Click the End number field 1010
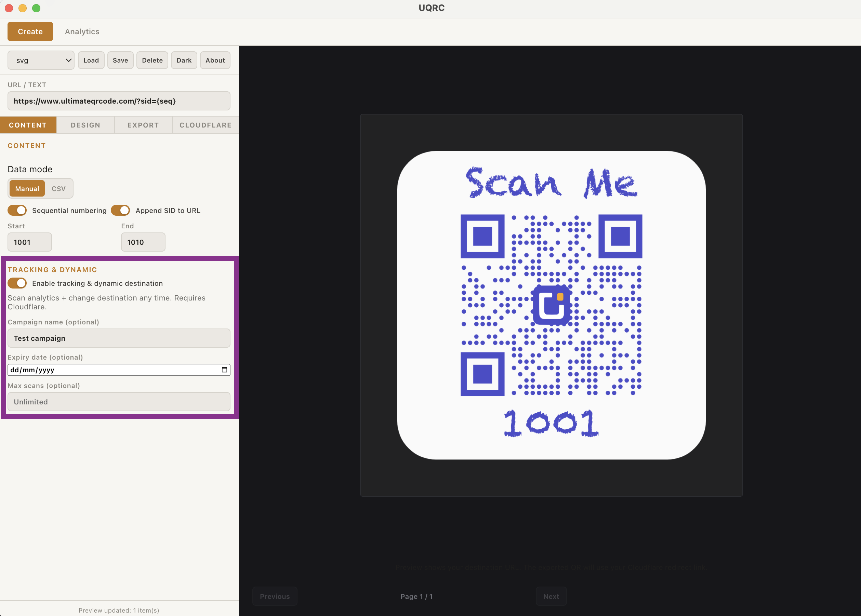This screenshot has width=861, height=616. (143, 242)
